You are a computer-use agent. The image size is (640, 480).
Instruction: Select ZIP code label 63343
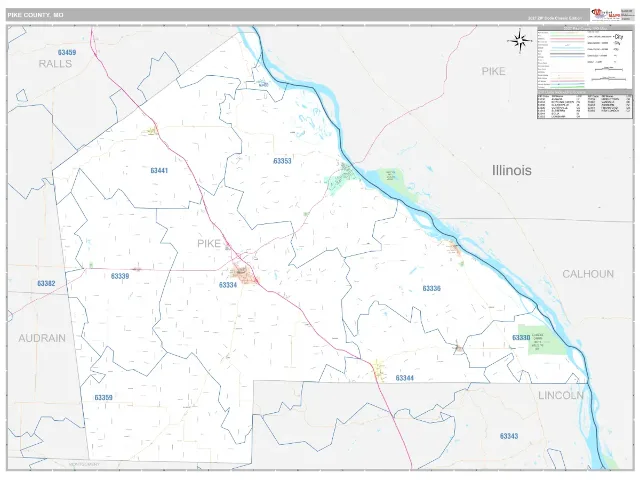[x=509, y=436]
